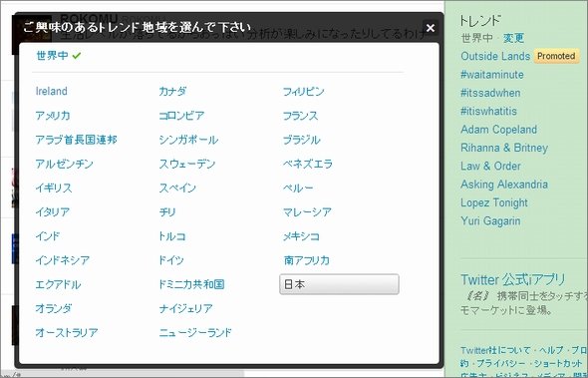588x378 pixels.
Task: Select オーストラリア trend region
Action: [67, 332]
